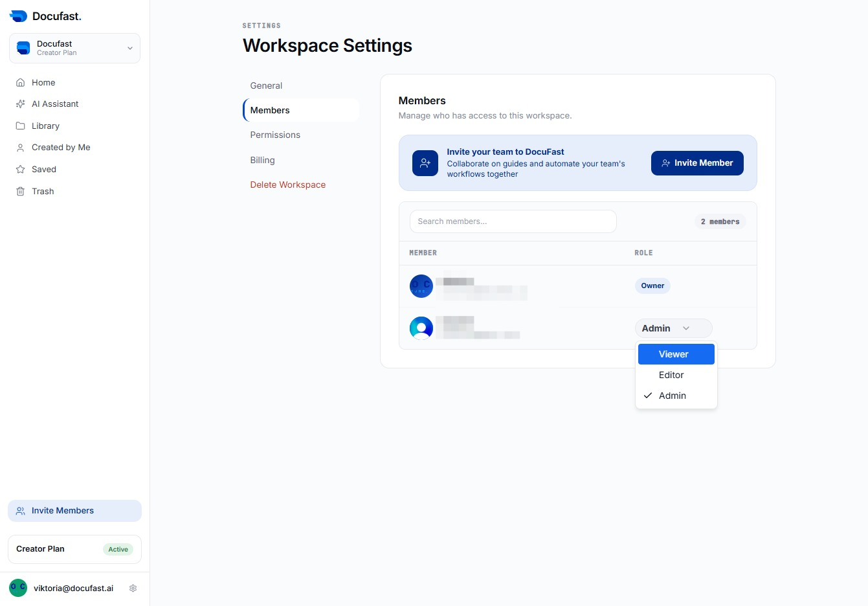Click the Creator Plan card
868x606 pixels.
[x=74, y=549]
